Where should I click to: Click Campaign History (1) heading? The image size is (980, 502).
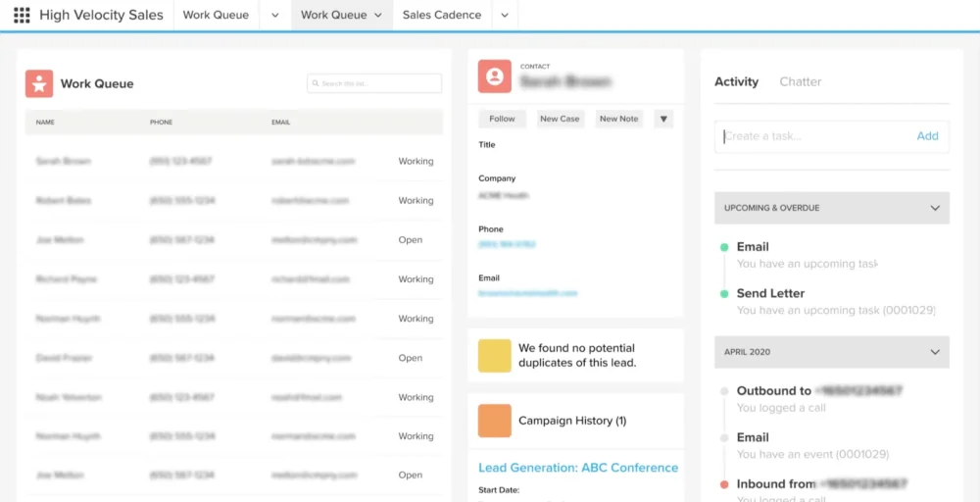572,421
